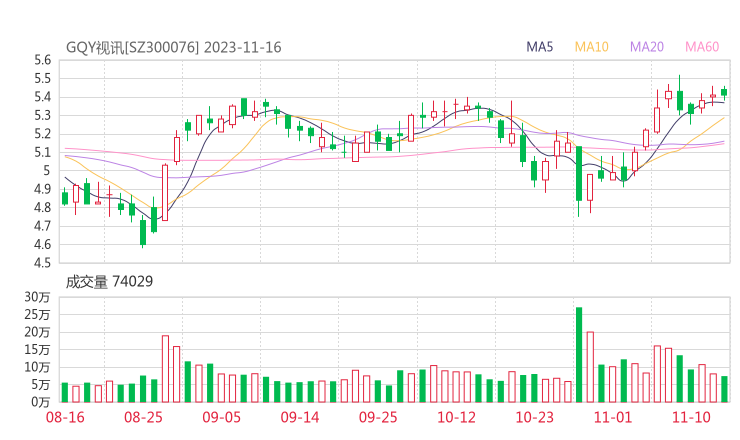Screen dimensions: 740x440
Task: Click the tall red candlestick near 08-25
Action: pos(165,193)
